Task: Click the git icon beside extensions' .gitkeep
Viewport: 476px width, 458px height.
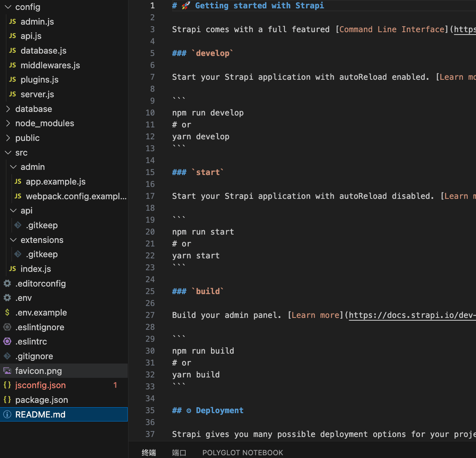Action: click(18, 254)
